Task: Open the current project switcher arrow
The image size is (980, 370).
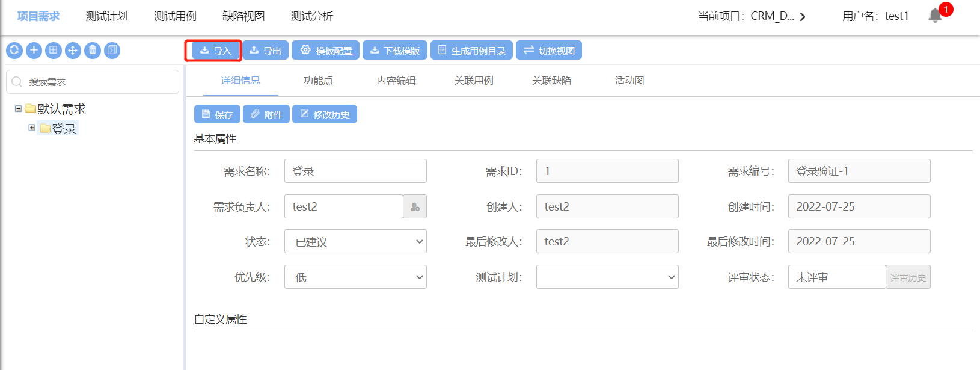Action: (x=803, y=17)
